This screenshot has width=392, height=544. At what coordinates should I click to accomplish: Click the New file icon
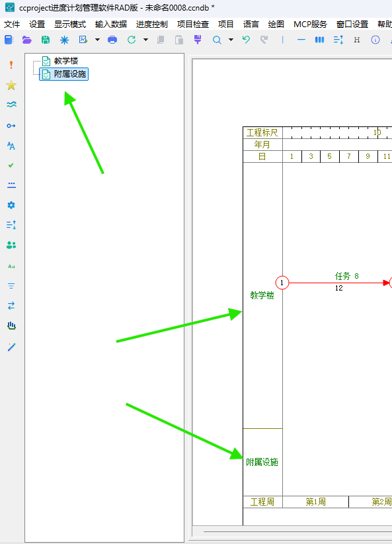click(9, 40)
